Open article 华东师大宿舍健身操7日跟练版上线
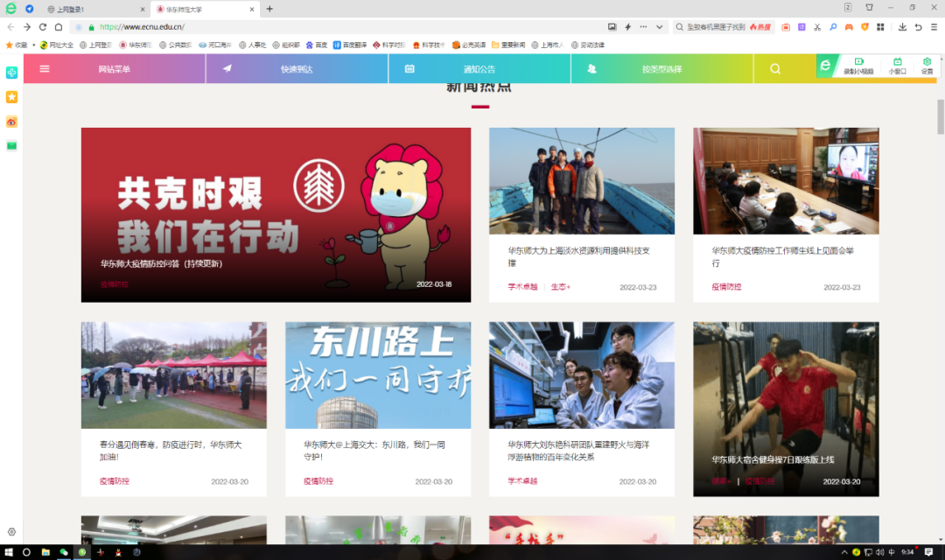Screen dimensions: 945x560 pyautogui.click(x=773, y=459)
